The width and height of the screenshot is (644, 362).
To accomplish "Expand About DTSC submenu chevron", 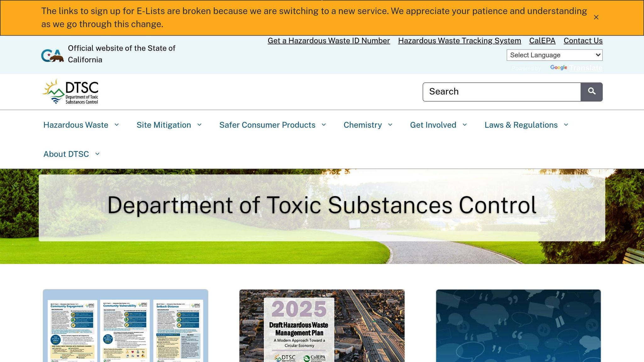I will (x=97, y=154).
